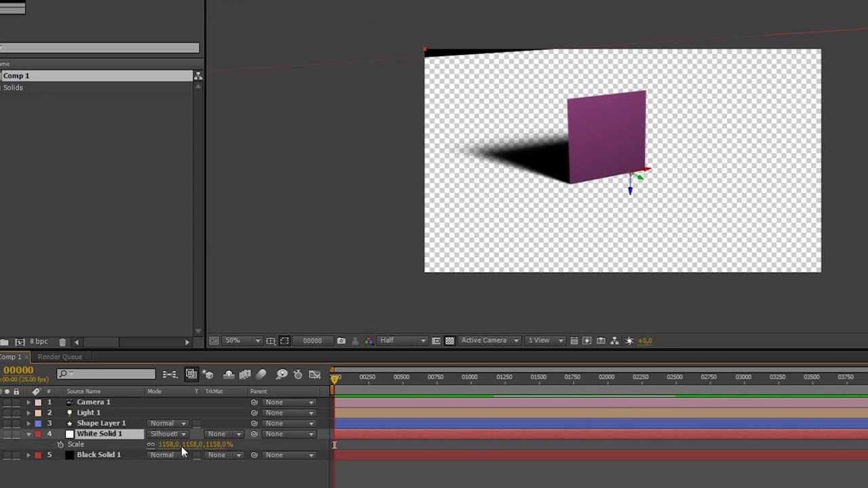Click Reset Exposure icon in viewer
The height and width of the screenshot is (488, 868).
coord(629,341)
